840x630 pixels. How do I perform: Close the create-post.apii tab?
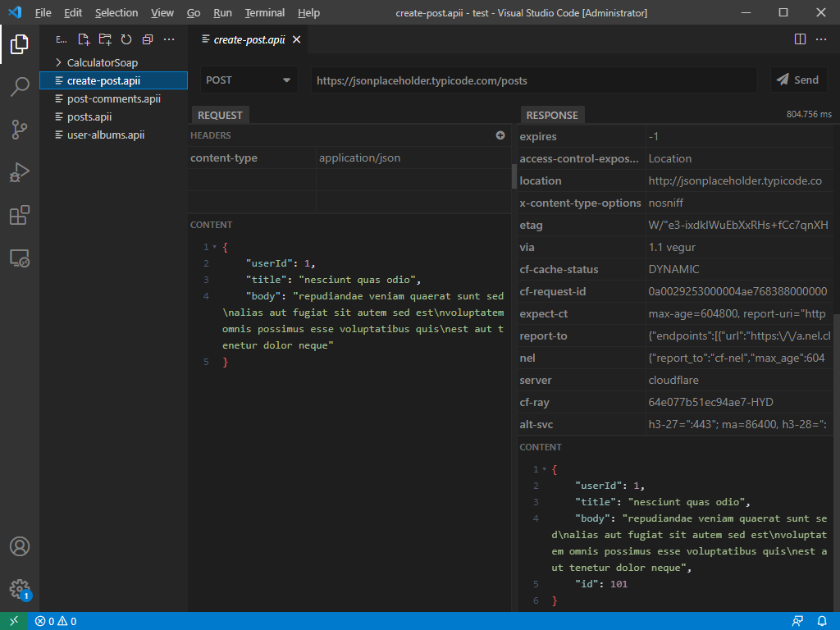point(296,39)
